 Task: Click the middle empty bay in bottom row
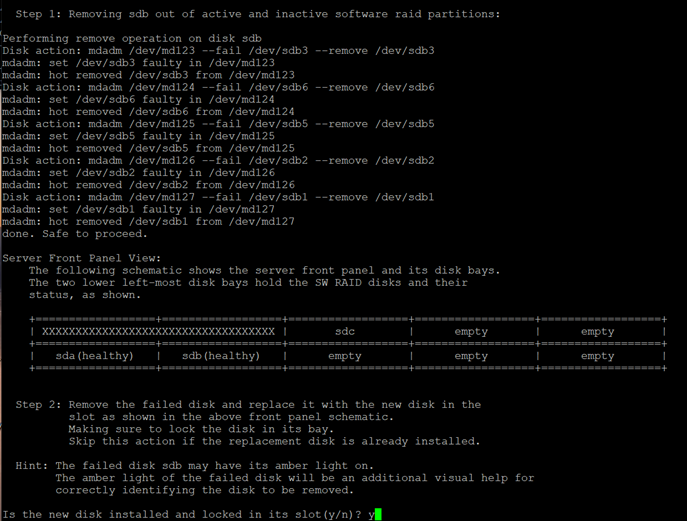pyautogui.click(x=471, y=355)
